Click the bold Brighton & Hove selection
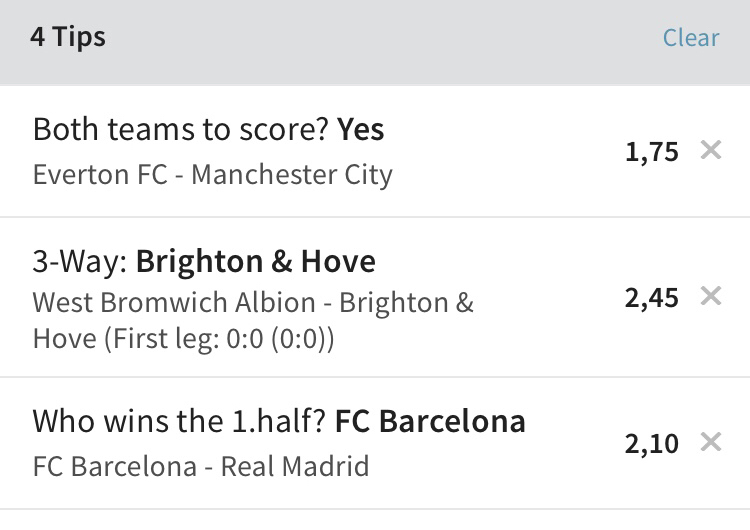The width and height of the screenshot is (750, 530). (x=256, y=262)
